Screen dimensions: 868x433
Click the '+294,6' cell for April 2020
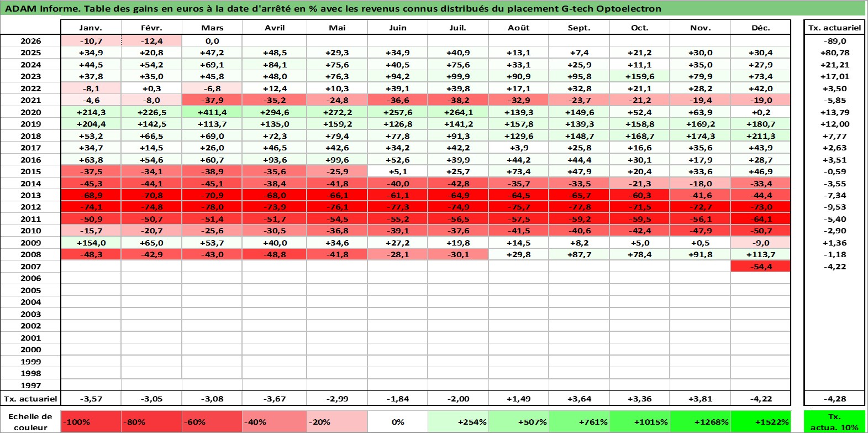tap(275, 112)
